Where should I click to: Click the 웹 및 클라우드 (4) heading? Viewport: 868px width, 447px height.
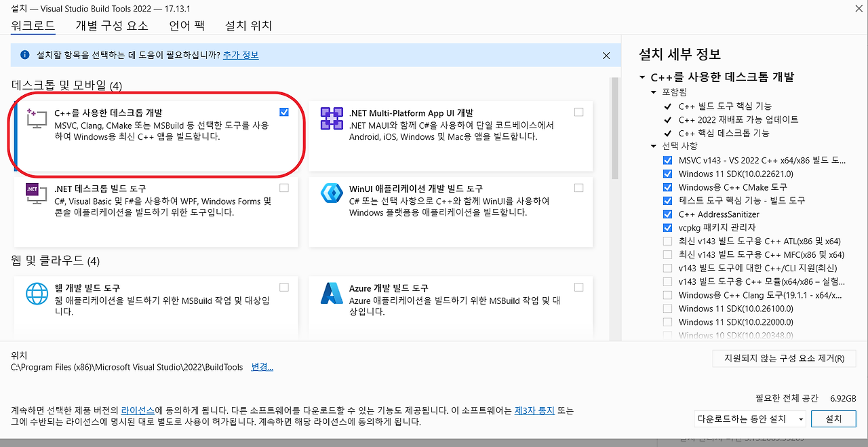point(56,261)
